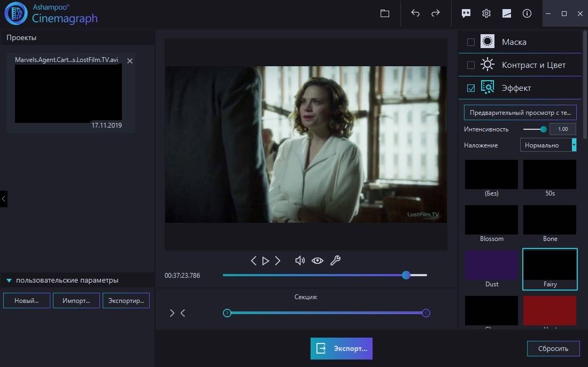
Task: Click the main Экспорт... button
Action: [x=341, y=349]
